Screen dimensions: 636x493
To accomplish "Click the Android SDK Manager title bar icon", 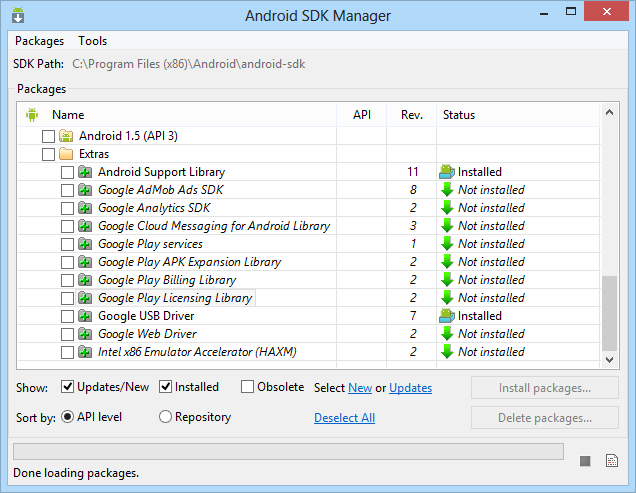I will pos(19,16).
